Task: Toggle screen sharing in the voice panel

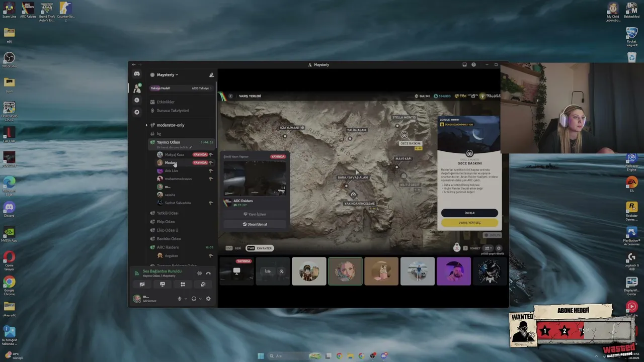Action: coord(163,285)
